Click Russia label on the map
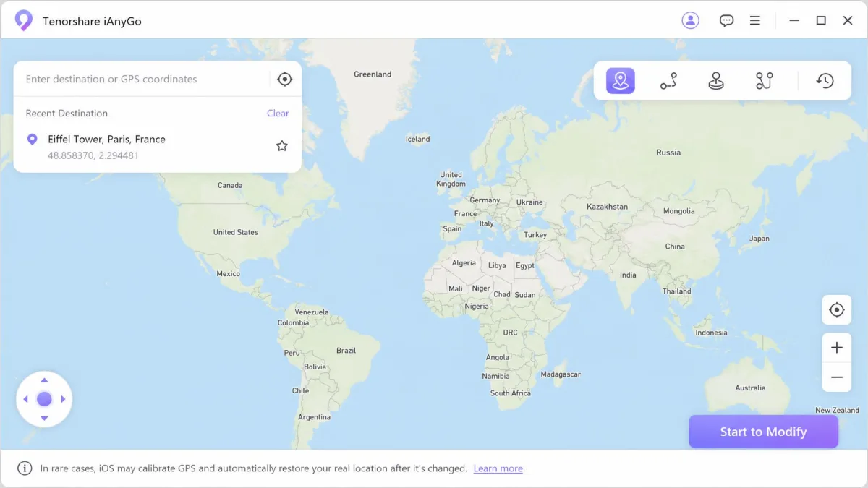The width and height of the screenshot is (868, 488). coord(668,153)
